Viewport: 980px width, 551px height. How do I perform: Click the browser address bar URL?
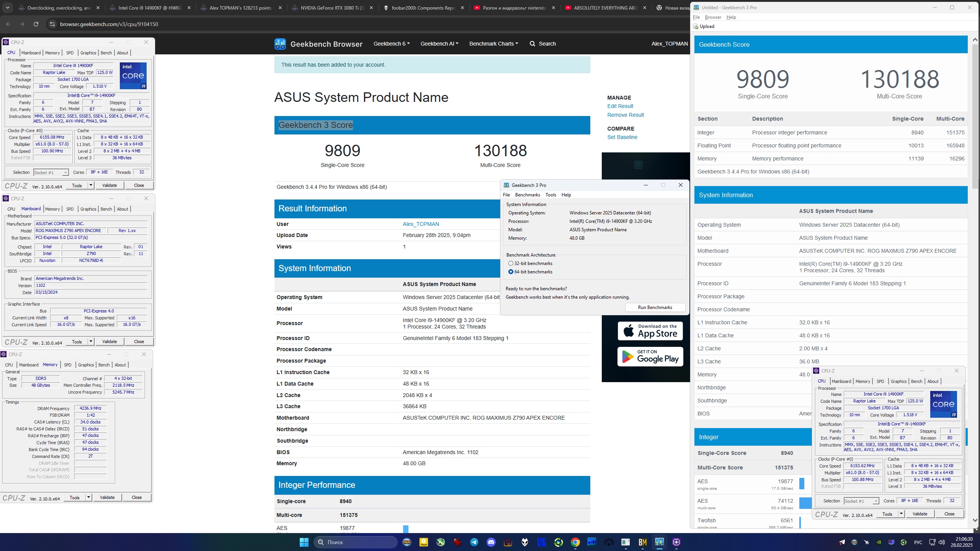click(109, 24)
